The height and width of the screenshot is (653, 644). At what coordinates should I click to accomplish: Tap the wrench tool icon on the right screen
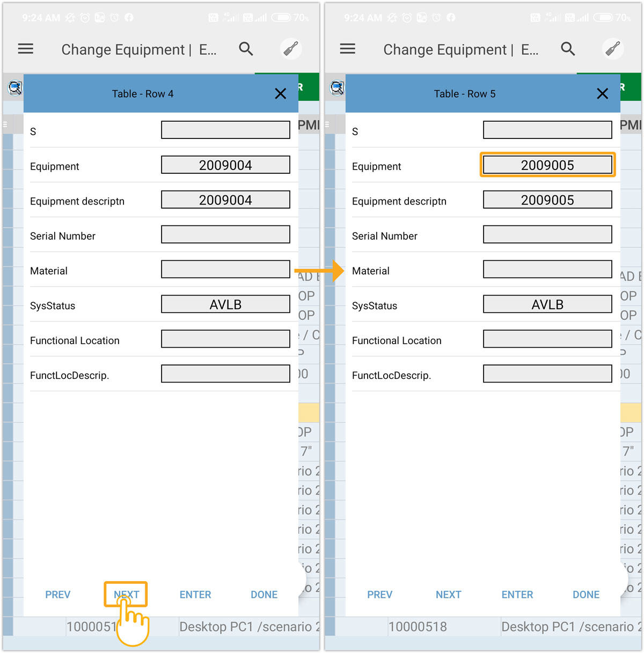(613, 49)
